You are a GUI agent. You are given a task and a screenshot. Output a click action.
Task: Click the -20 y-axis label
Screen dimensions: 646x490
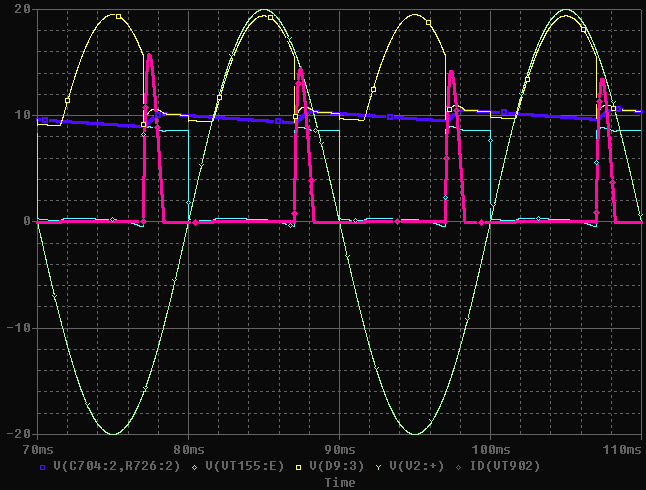(19, 434)
